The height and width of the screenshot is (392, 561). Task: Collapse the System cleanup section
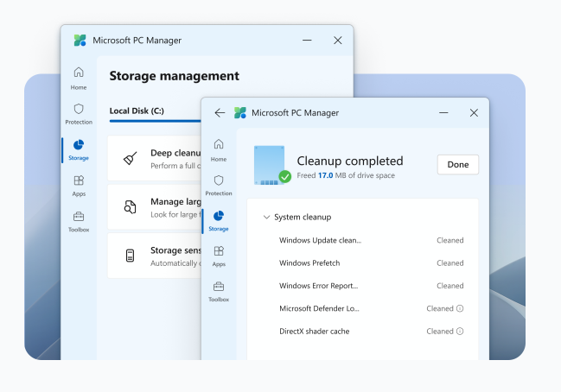(266, 217)
